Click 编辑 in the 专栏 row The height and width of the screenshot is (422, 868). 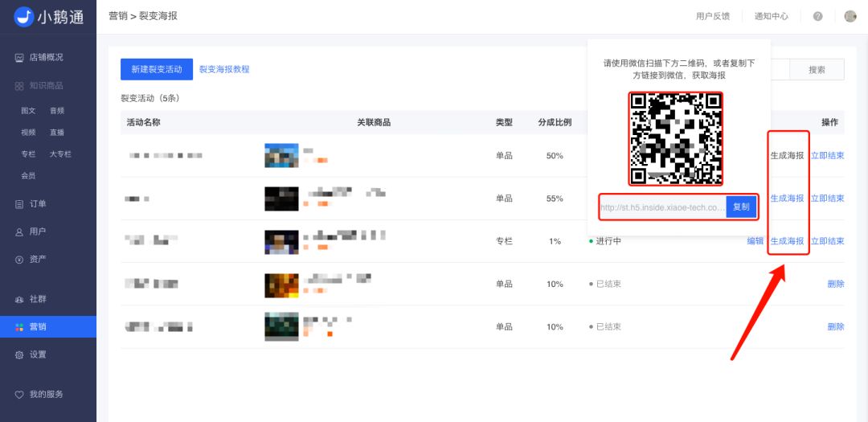point(755,241)
